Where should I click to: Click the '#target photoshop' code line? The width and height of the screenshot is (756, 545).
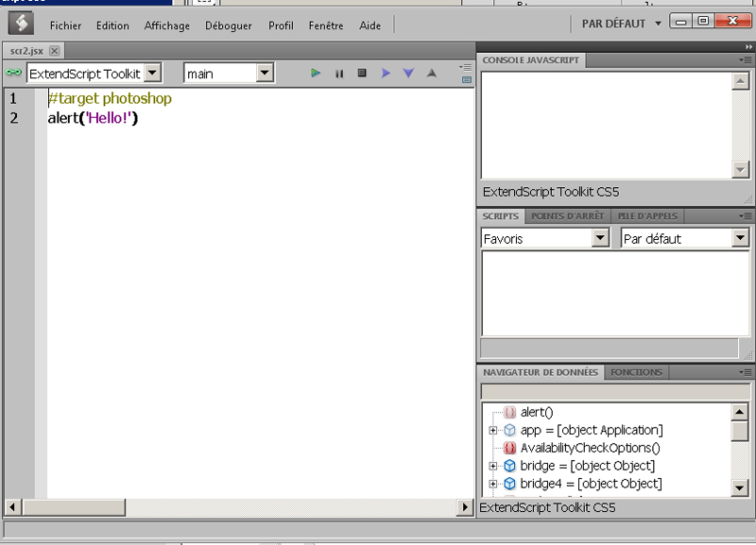(x=110, y=98)
